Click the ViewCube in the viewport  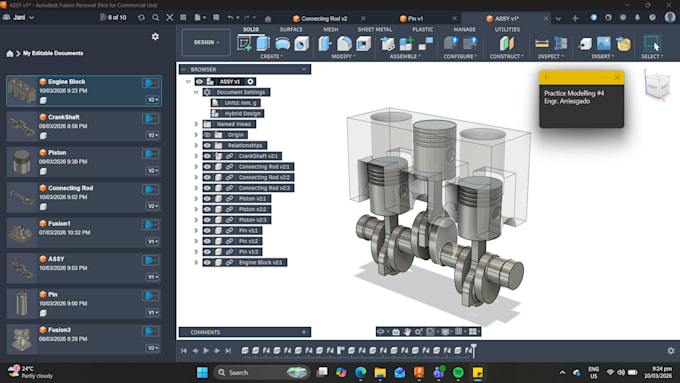coord(657,86)
